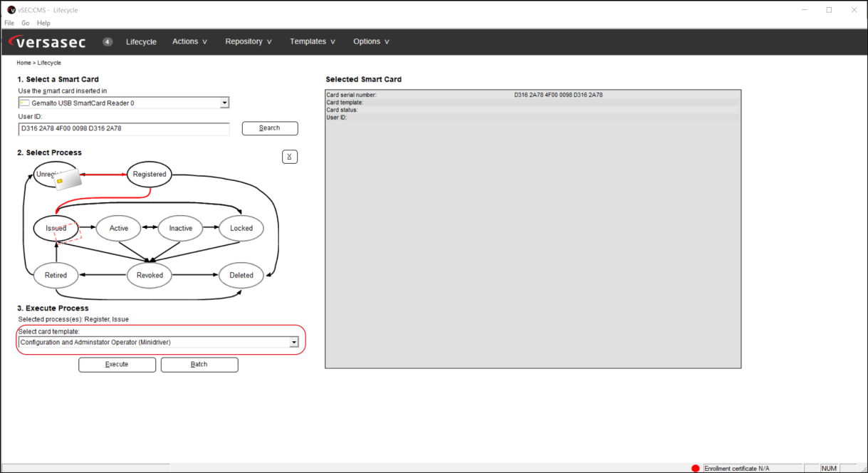Click the smart card icon on the diagram
Image resolution: width=868 pixels, height=473 pixels.
click(x=68, y=180)
